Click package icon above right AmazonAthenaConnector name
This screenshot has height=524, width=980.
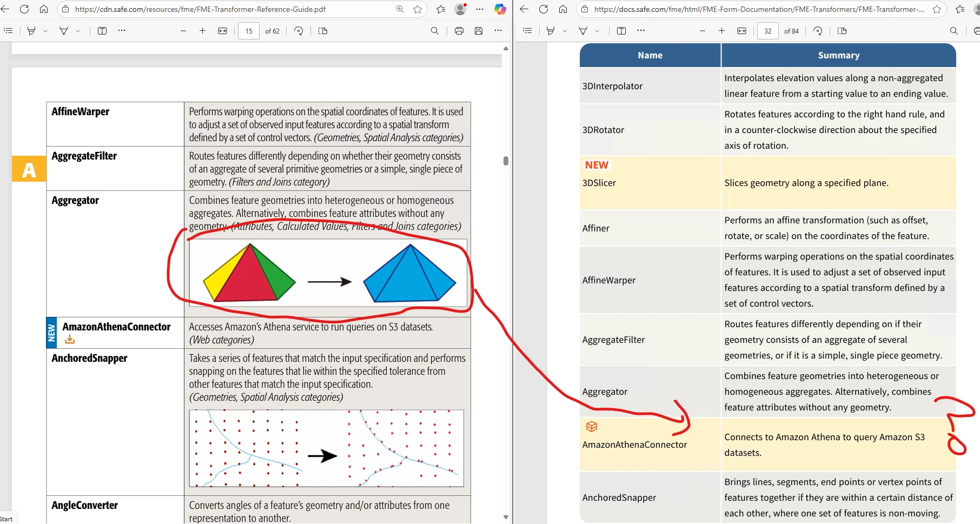(592, 427)
